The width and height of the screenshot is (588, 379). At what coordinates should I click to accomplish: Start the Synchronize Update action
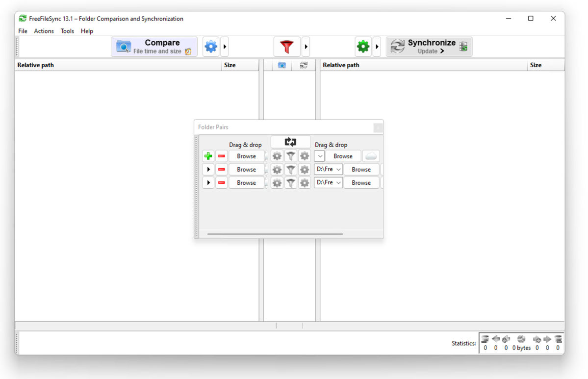(x=429, y=47)
